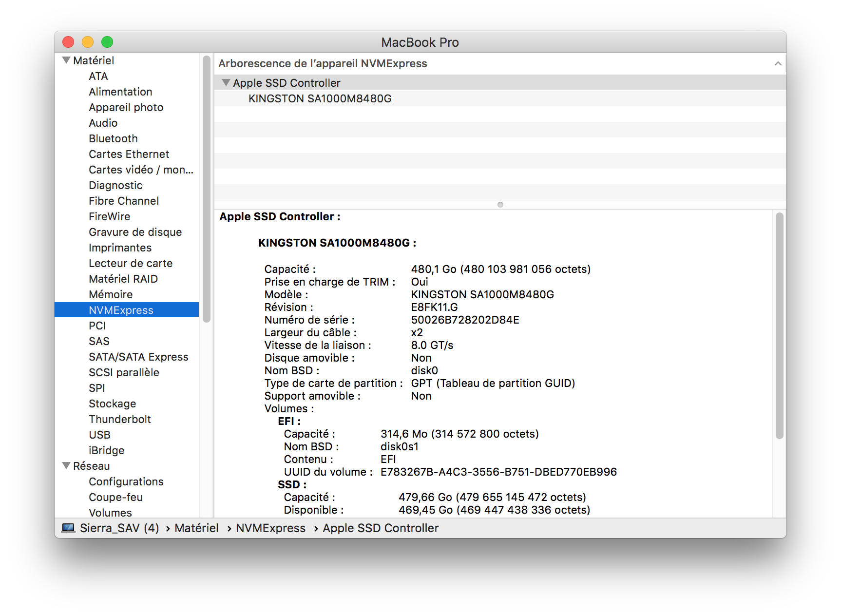The width and height of the screenshot is (841, 616).
Task: Open Matériel RAID category
Action: (x=123, y=279)
